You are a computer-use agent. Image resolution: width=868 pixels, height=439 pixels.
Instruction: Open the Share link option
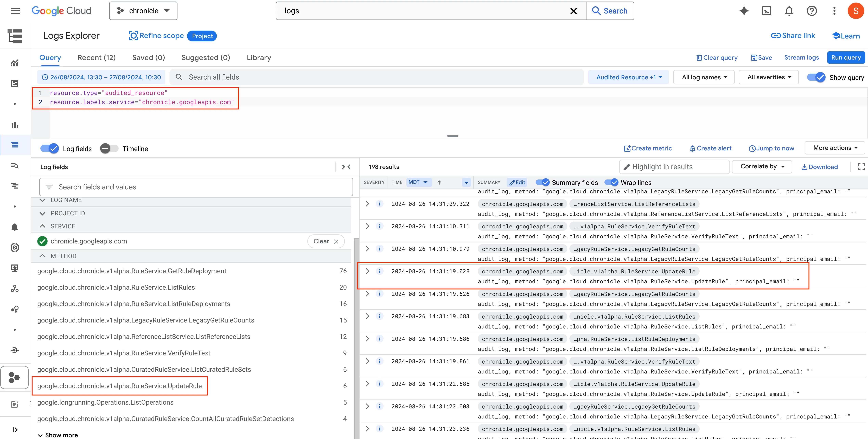tap(793, 36)
